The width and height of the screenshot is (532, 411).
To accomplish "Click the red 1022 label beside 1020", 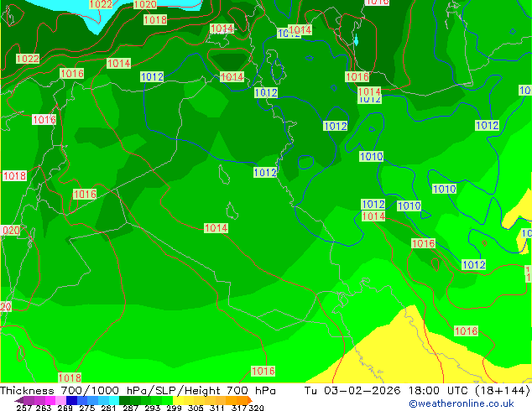I will pyautogui.click(x=101, y=4).
